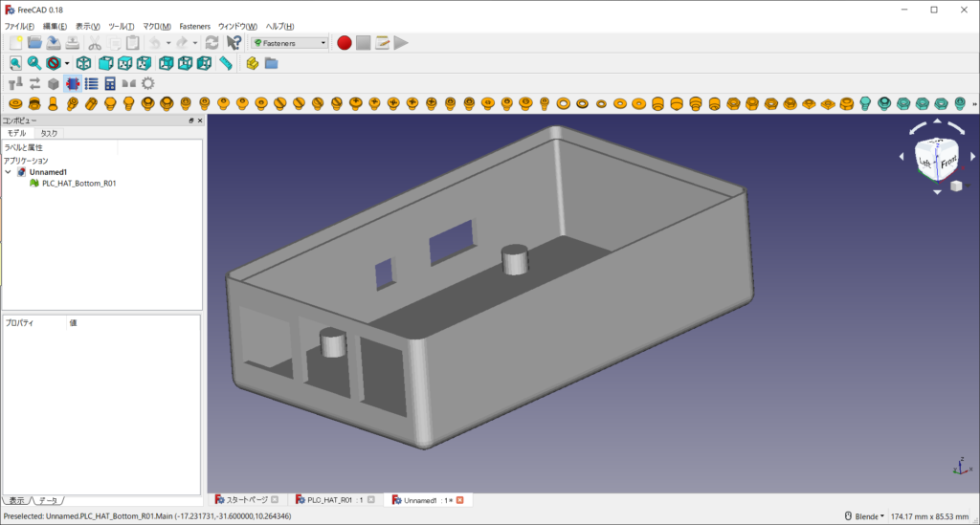
Task: Select PLC_HAT_Bottom_R01 in the model tree
Action: tap(78, 184)
